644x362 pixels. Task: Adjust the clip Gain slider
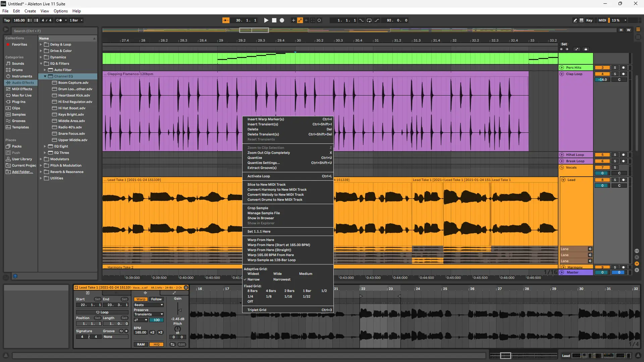click(179, 310)
